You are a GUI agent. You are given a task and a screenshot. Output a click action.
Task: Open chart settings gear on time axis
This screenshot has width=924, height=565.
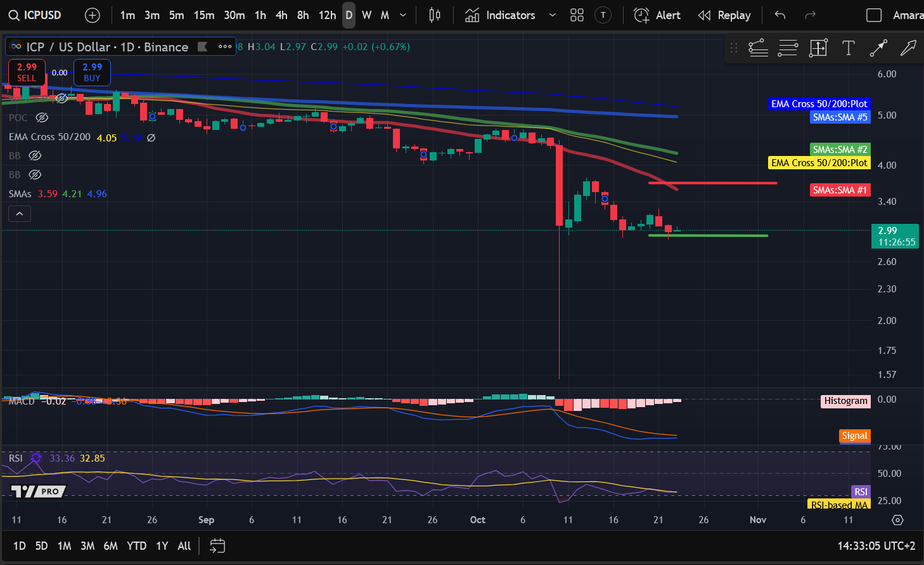click(x=897, y=520)
